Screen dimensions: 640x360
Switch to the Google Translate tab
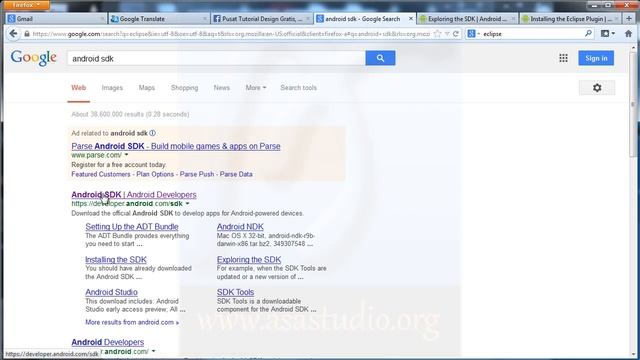(159, 19)
